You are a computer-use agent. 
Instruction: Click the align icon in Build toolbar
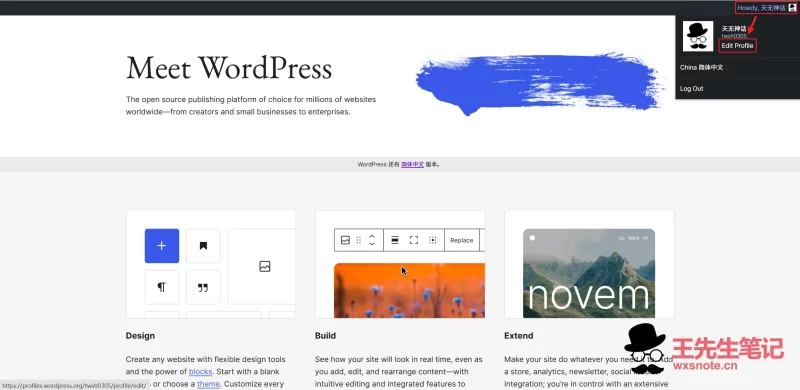click(395, 240)
